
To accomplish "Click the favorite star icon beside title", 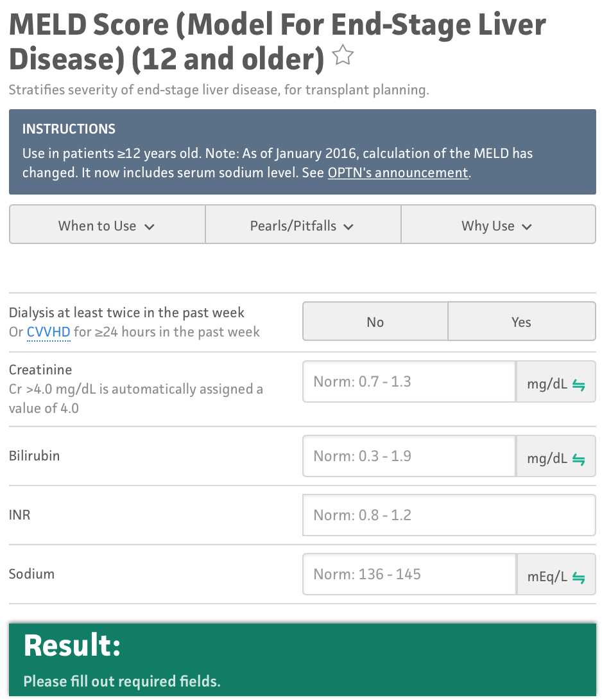I will tap(343, 57).
